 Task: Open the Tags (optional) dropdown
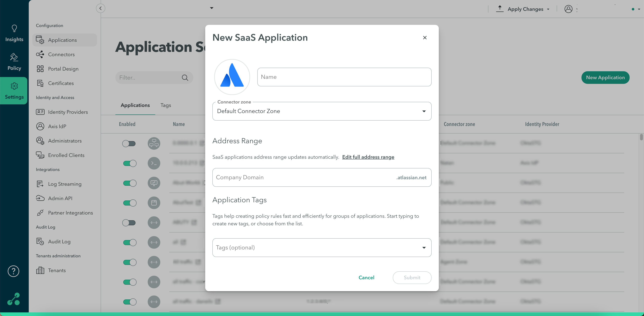[x=424, y=248]
